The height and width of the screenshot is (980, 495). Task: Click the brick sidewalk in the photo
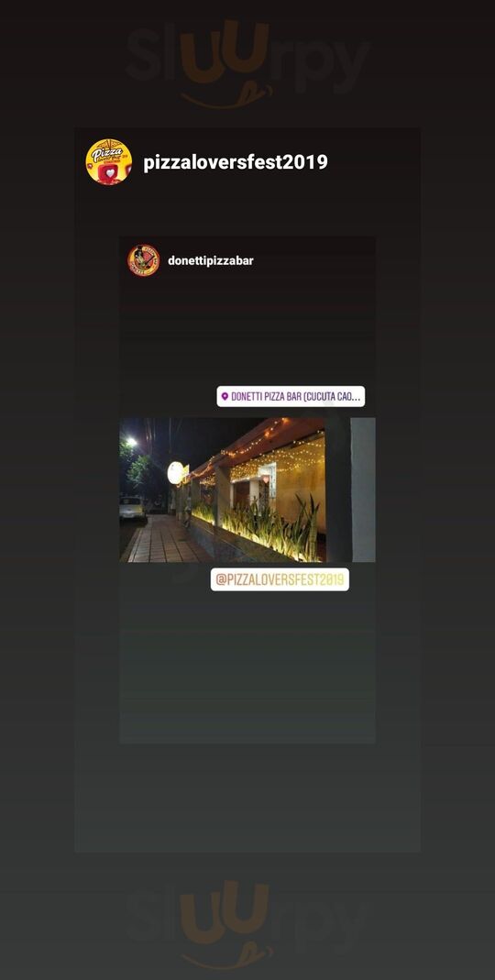tap(164, 539)
